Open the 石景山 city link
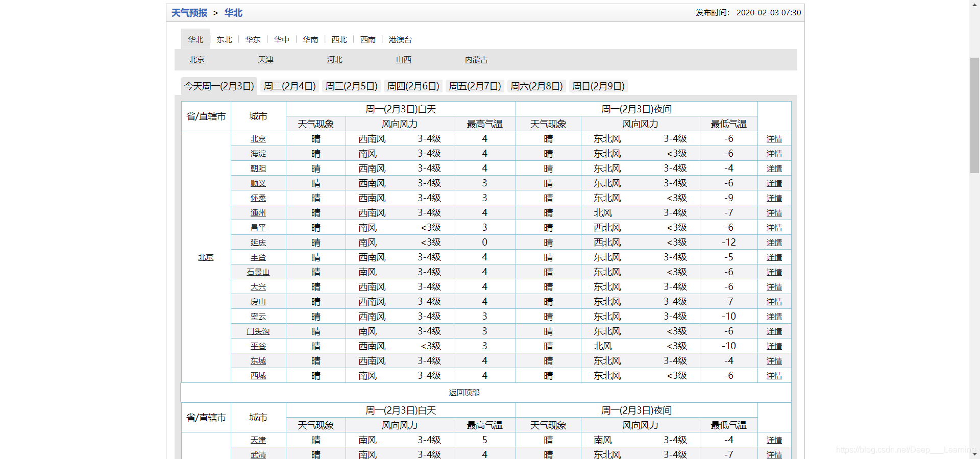The width and height of the screenshot is (980, 459). pos(258,272)
